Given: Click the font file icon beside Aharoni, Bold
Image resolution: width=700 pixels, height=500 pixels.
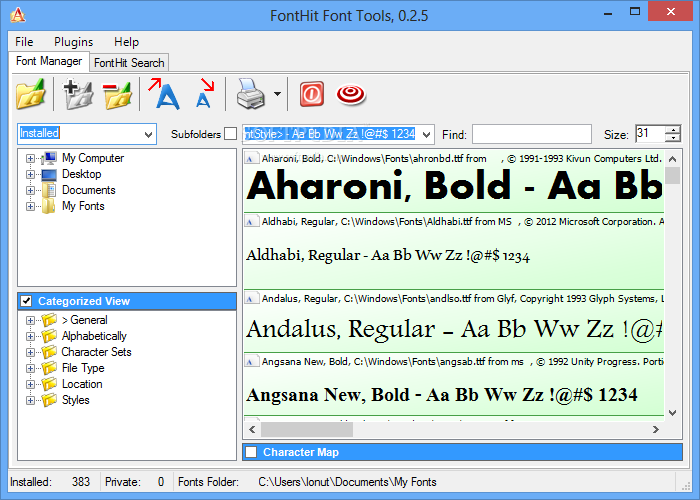Looking at the screenshot, I should pos(251,158).
